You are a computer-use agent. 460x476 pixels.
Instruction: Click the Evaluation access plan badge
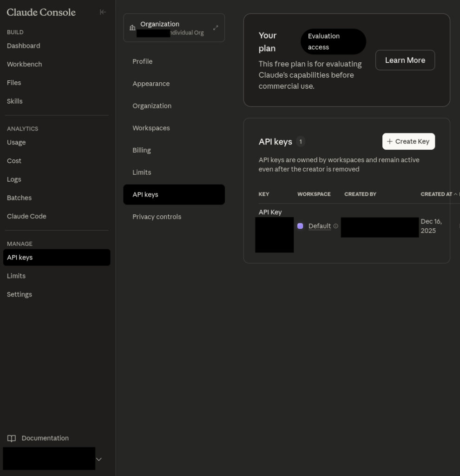pyautogui.click(x=333, y=41)
